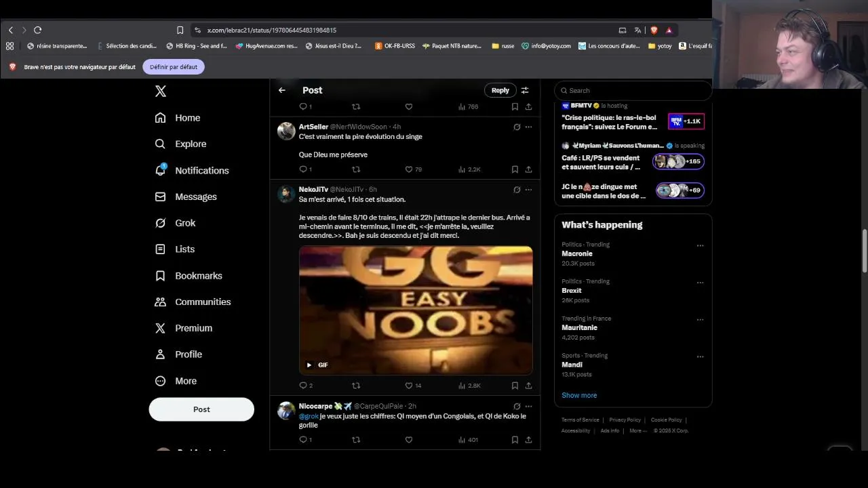
Task: Open the reply sort filter icon
Action: [x=525, y=90]
